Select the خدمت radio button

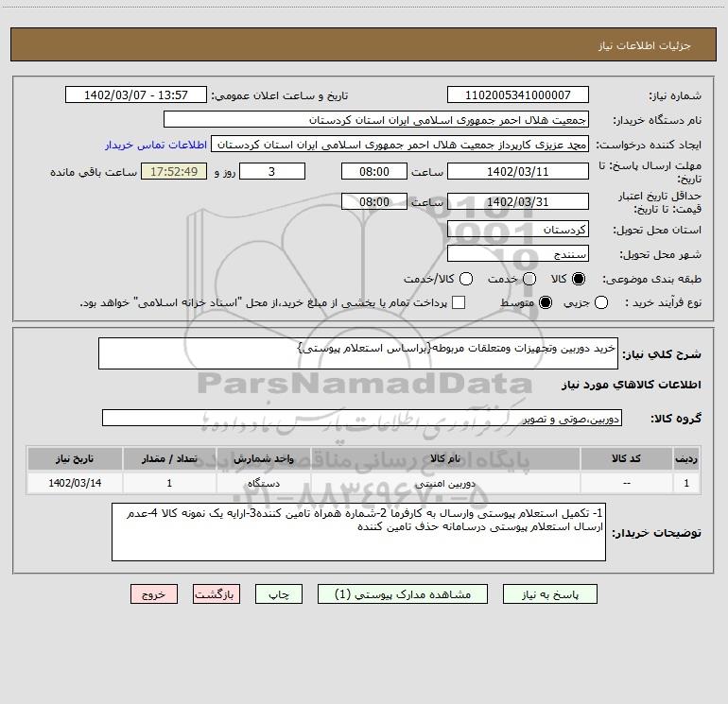[529, 279]
